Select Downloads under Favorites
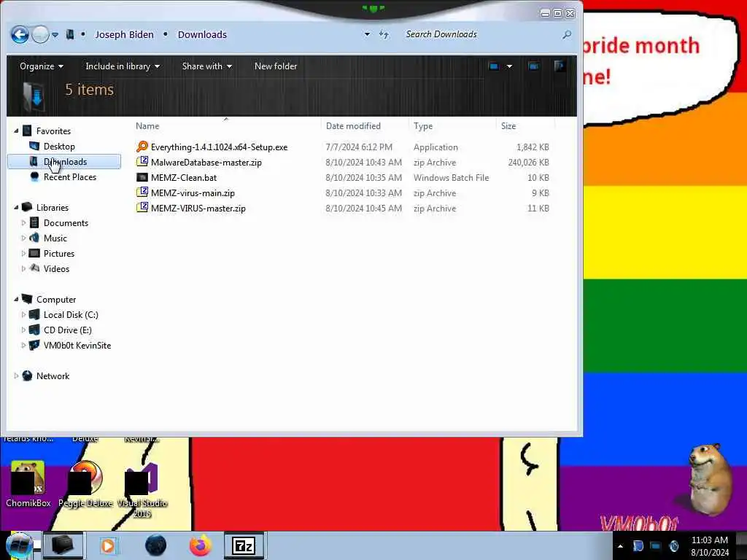Image resolution: width=747 pixels, height=560 pixels. pyautogui.click(x=64, y=162)
